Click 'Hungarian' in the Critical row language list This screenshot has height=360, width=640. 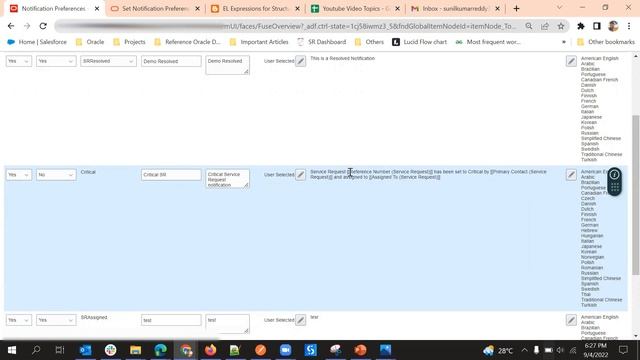(x=592, y=236)
